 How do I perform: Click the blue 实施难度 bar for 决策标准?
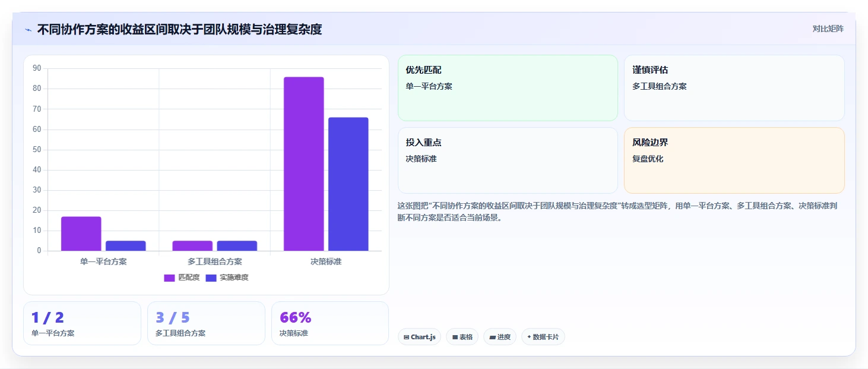pos(349,184)
